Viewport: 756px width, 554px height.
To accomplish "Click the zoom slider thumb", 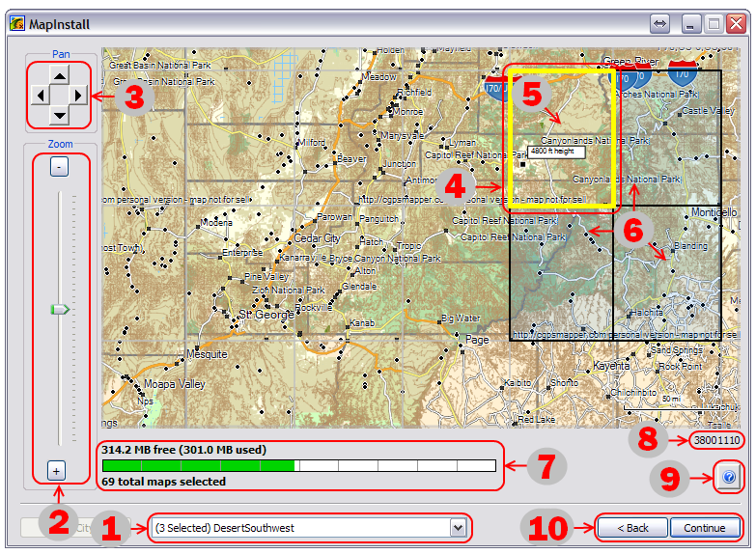I will [60, 310].
